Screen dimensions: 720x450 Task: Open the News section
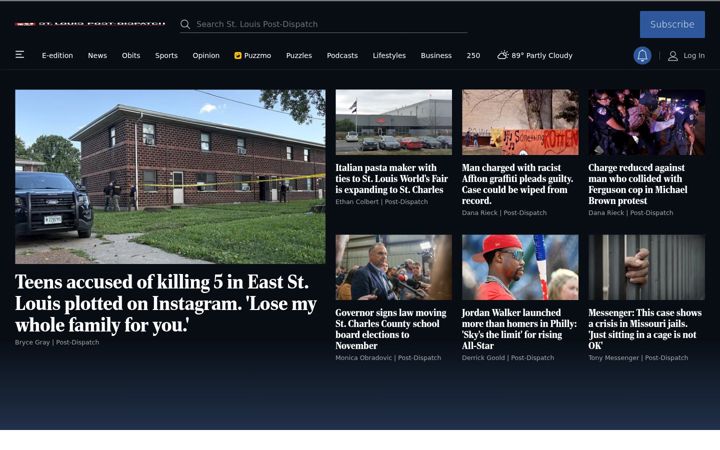(x=97, y=56)
